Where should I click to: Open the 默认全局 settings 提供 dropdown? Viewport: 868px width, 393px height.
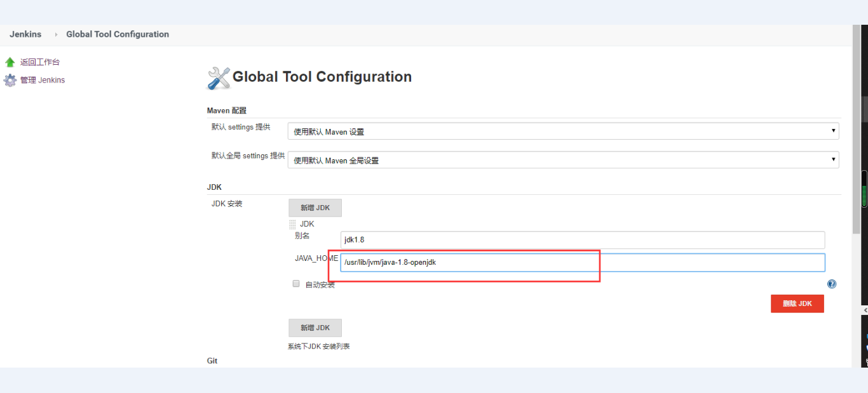pos(563,160)
